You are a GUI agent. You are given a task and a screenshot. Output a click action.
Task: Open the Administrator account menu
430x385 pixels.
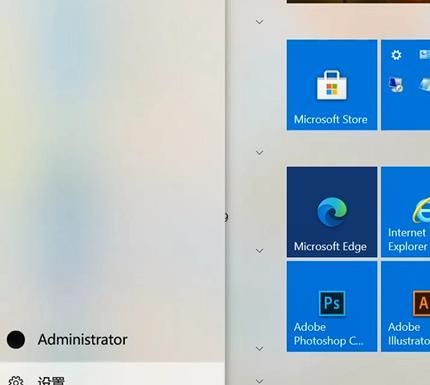[x=112, y=340]
